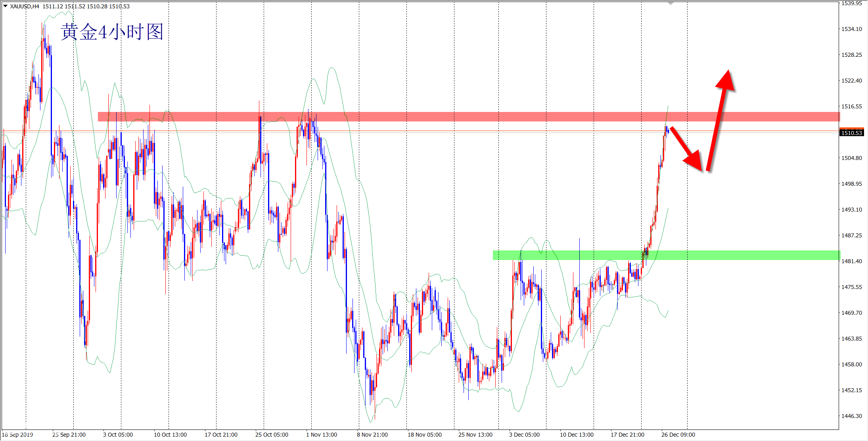The image size is (868, 441).
Task: Click the 1 Nov 13:00 date label
Action: point(321,435)
